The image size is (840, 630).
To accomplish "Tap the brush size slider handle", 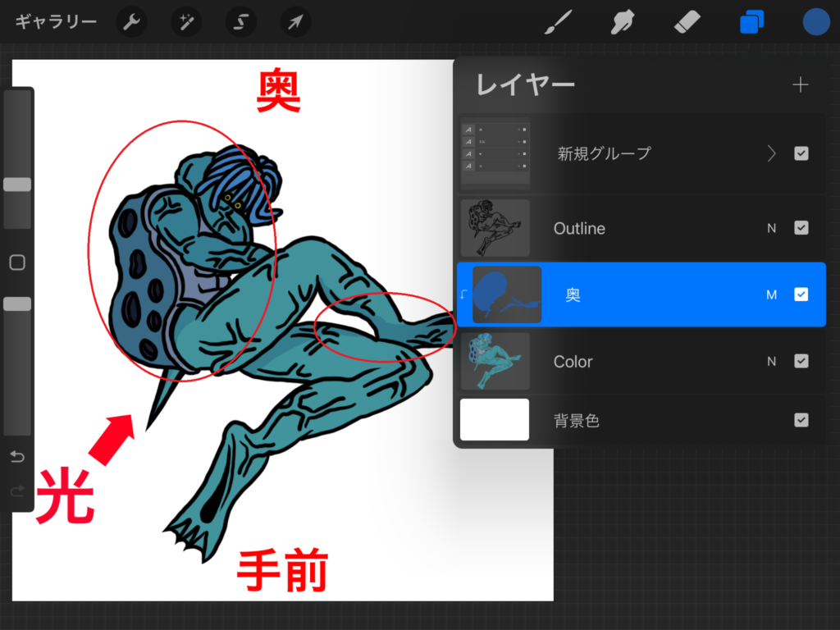I will [17, 185].
